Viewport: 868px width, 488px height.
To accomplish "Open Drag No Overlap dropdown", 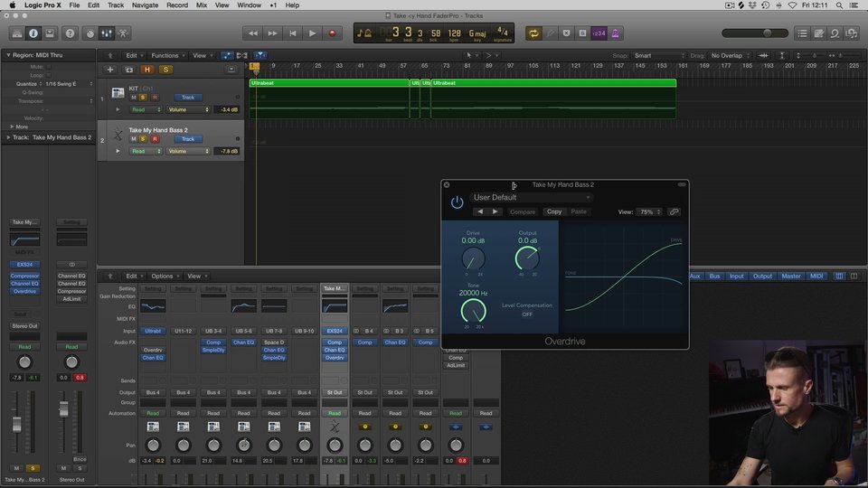I will (x=730, y=55).
